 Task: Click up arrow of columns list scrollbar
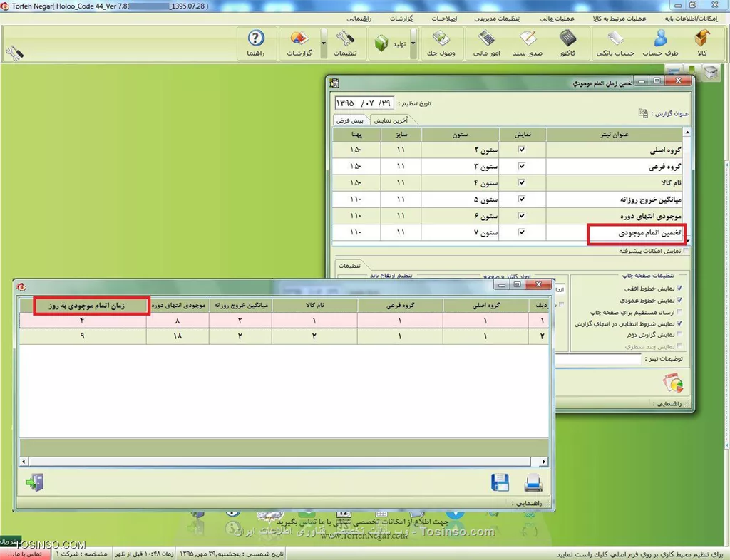pyautogui.click(x=687, y=133)
